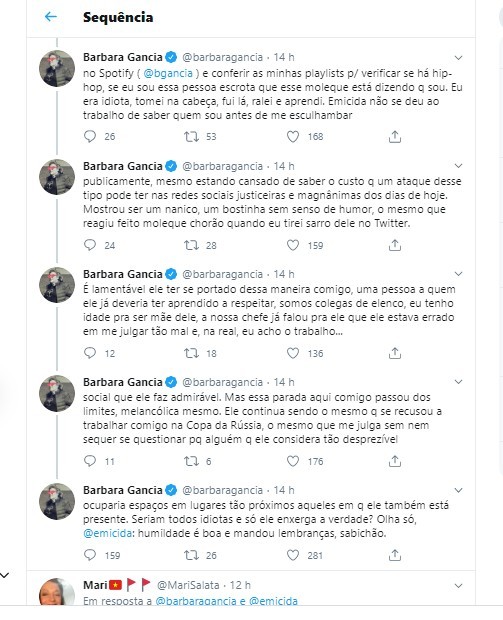Open options chevron on the 'publicamente' tweet

click(x=458, y=165)
